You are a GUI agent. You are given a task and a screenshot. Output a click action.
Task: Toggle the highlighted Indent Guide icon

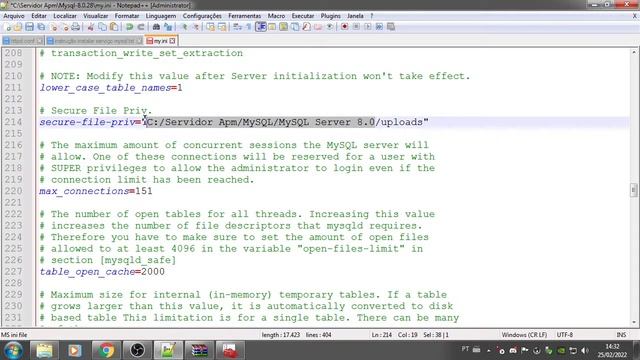(x=260, y=27)
